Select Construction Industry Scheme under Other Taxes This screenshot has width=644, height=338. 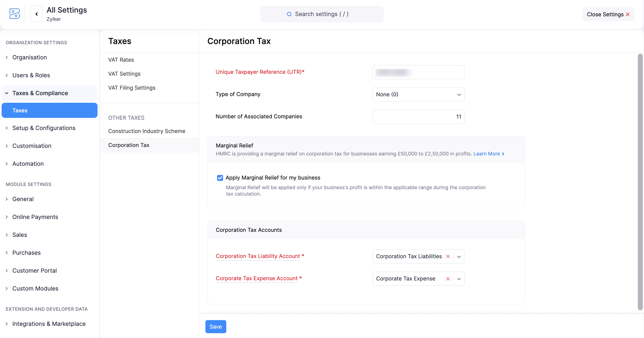click(146, 131)
